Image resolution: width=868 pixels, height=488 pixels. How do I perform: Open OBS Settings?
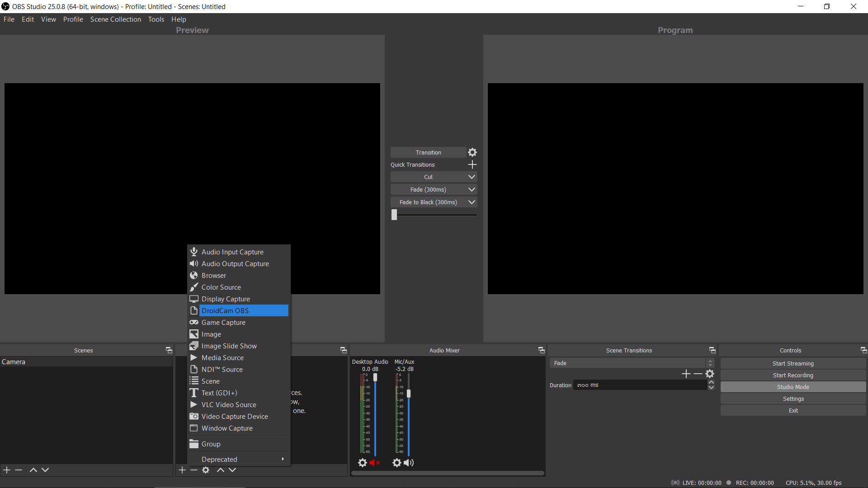point(793,399)
